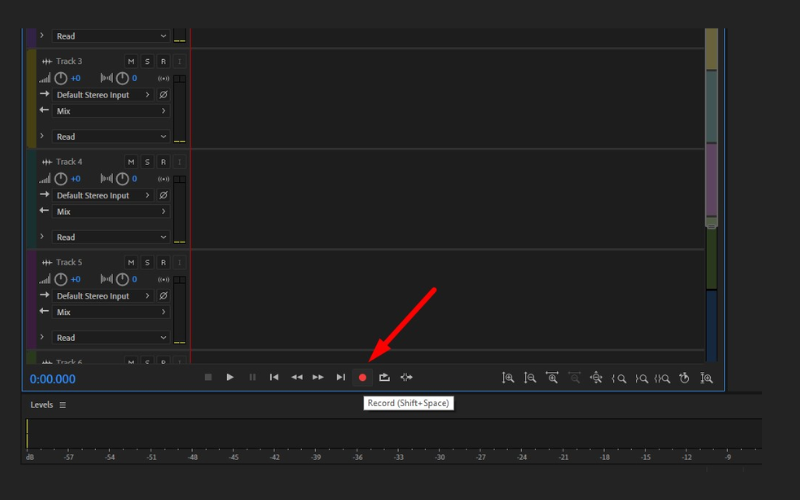Open Track 5 Read automation mode dropdown
Screen dimensions: 800x500
click(110, 338)
